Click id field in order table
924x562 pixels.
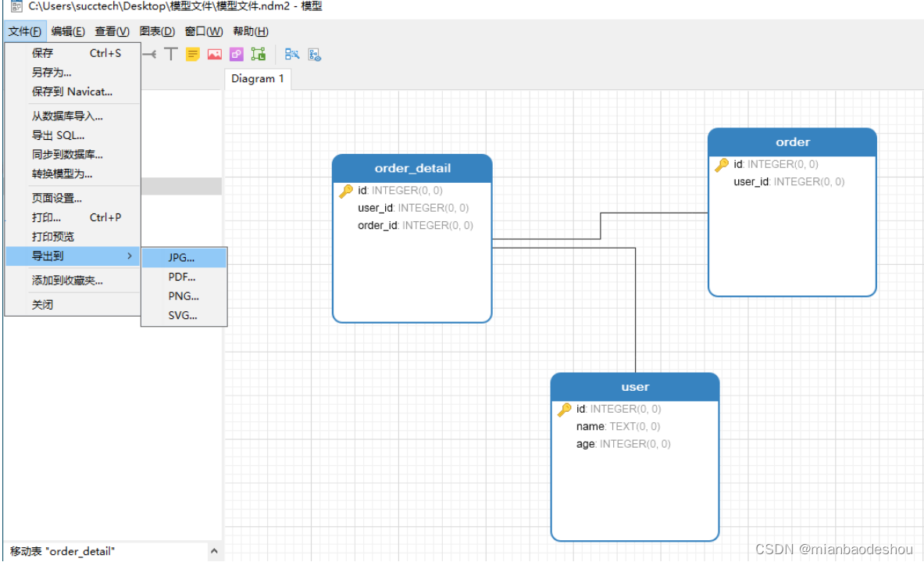776,164
